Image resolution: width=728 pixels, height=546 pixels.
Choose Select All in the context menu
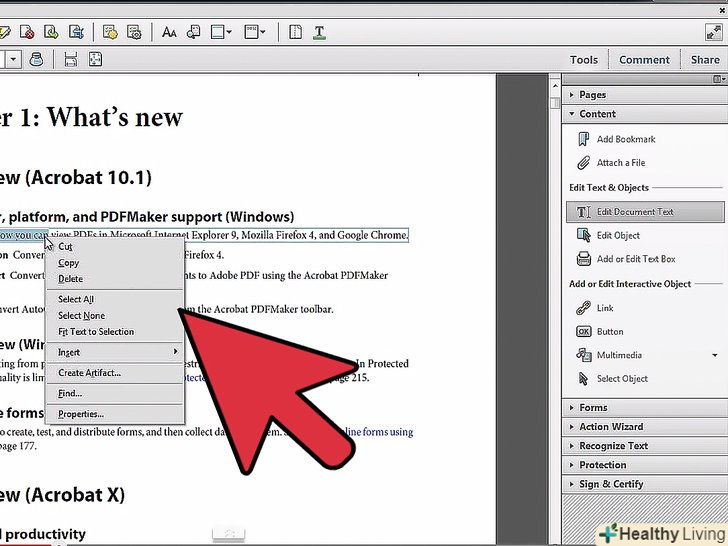pyautogui.click(x=115, y=299)
